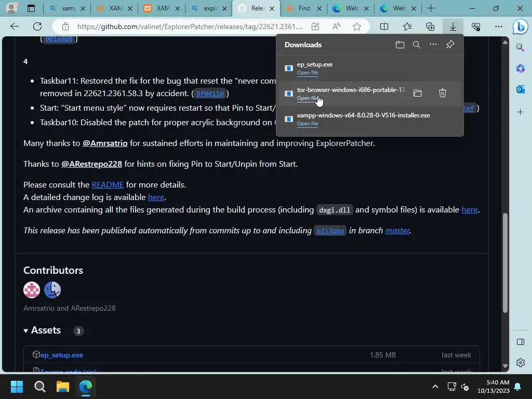This screenshot has width=532, height=399.
Task: Refresh the current page
Action: click(x=37, y=26)
